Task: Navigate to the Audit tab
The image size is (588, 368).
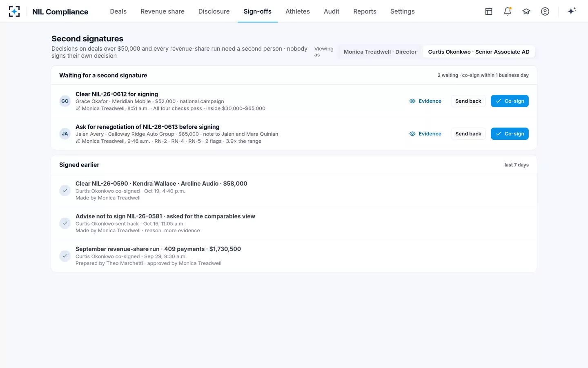Action: [x=332, y=11]
